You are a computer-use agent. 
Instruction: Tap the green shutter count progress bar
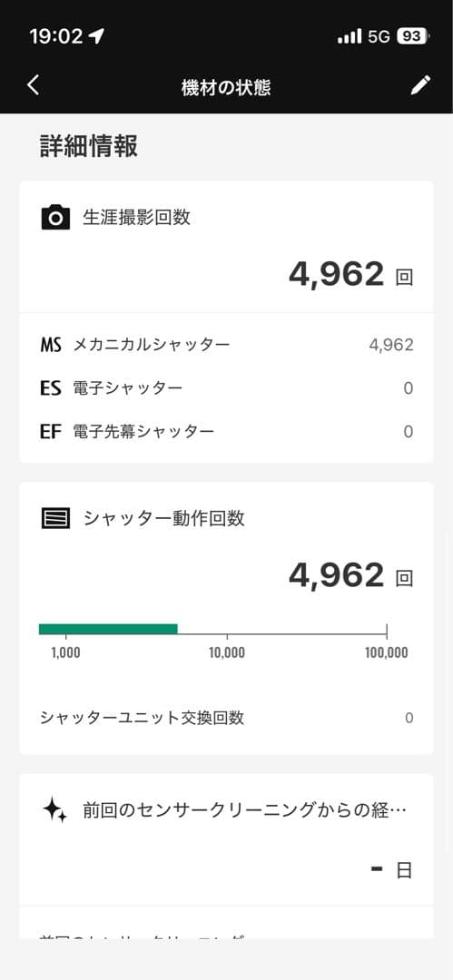pos(108,630)
